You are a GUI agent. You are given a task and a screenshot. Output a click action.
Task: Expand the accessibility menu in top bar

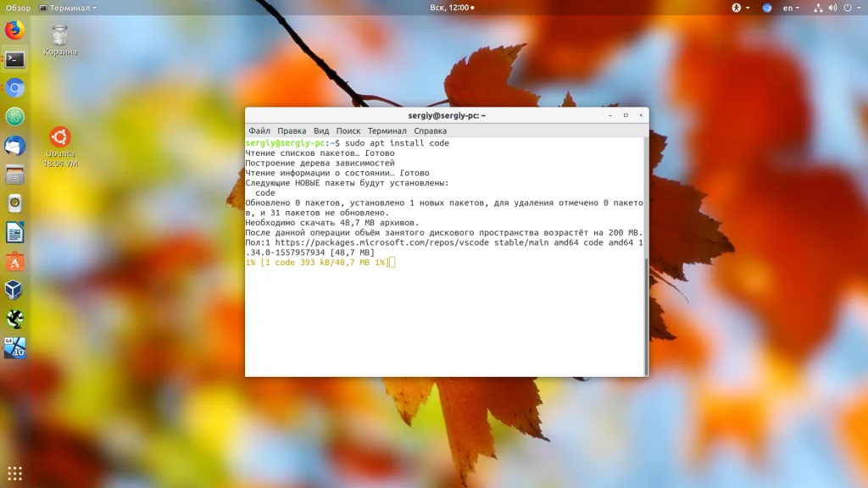(x=736, y=8)
